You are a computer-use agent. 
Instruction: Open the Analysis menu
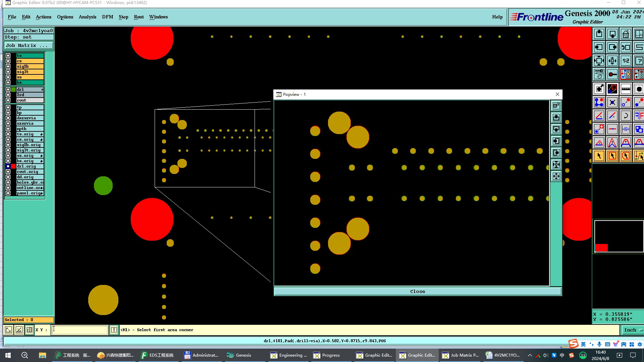point(87,17)
